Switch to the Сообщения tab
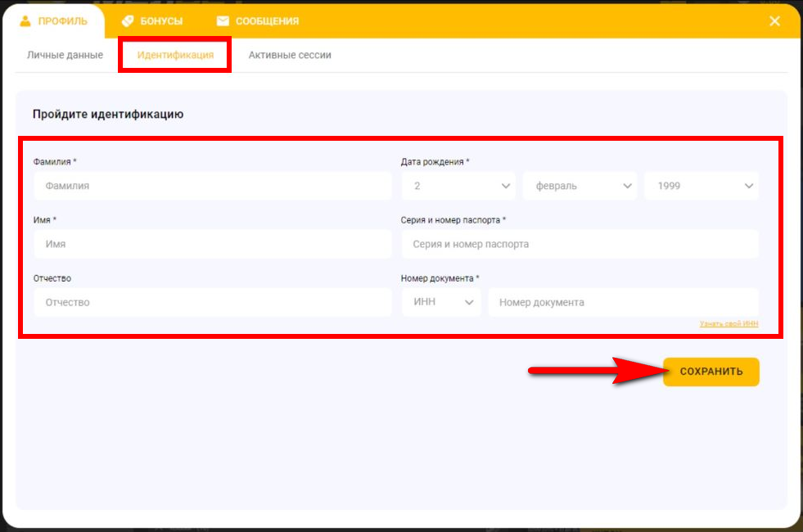 click(x=258, y=21)
